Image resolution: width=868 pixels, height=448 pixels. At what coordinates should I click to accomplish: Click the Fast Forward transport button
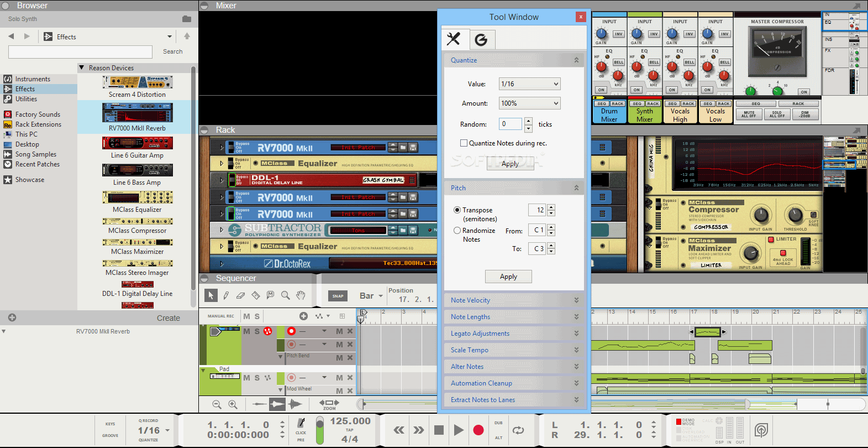point(419,430)
